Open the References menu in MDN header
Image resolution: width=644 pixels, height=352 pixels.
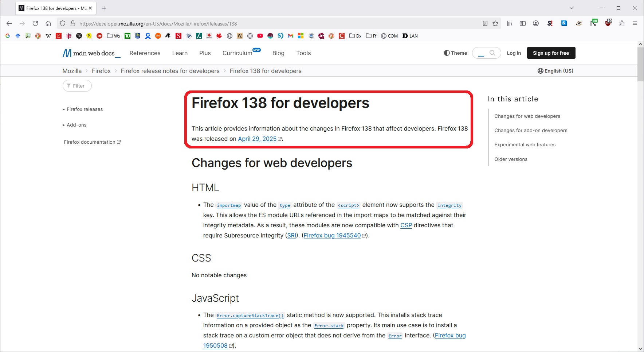[145, 53]
